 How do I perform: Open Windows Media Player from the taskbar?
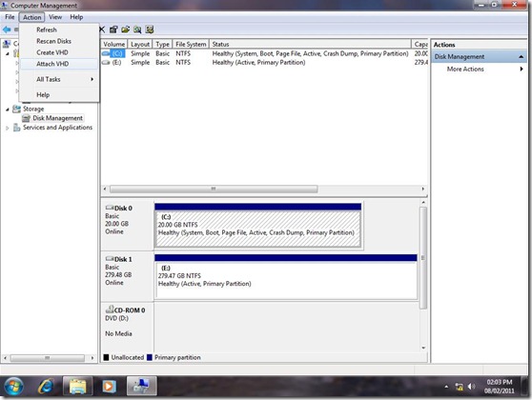tap(109, 386)
